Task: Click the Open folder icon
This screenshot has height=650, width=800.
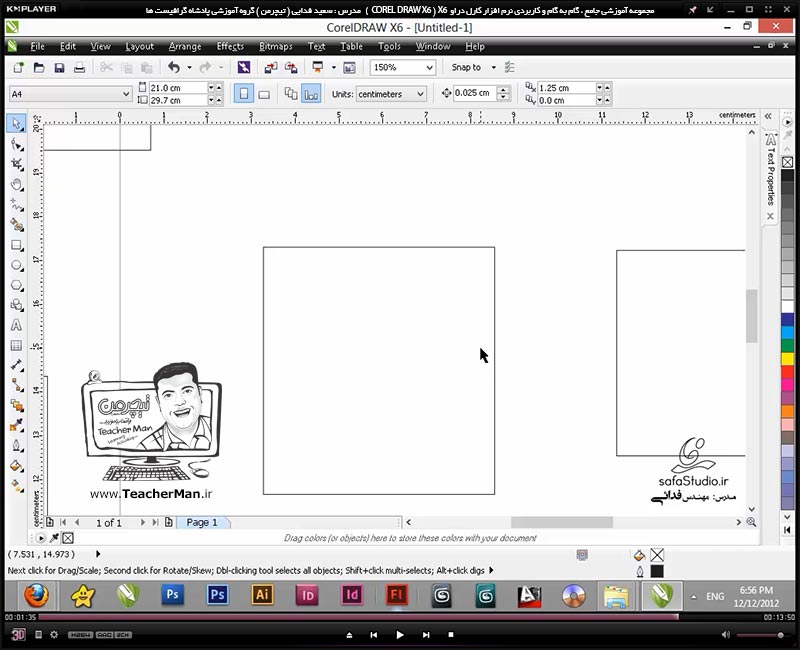Action: [39, 67]
